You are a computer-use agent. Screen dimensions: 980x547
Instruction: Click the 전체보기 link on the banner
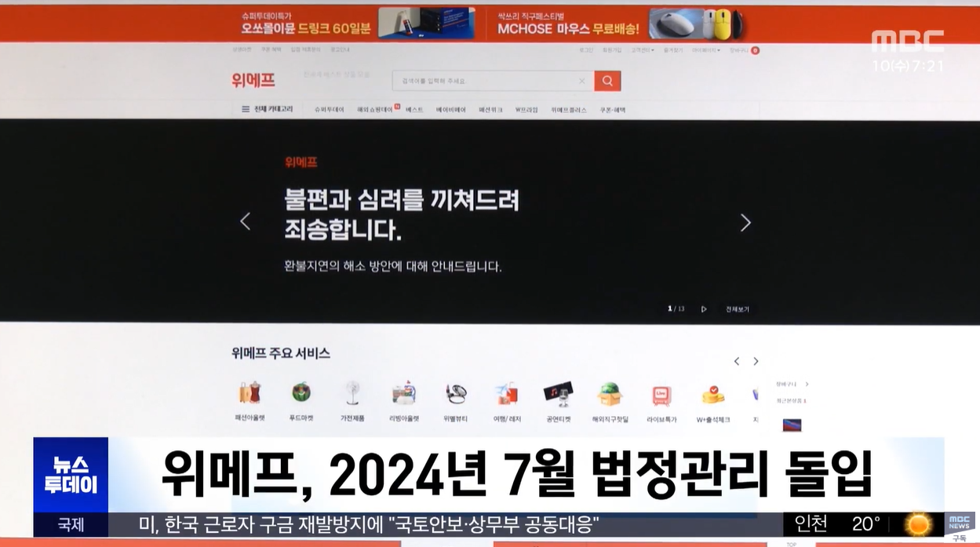(x=738, y=309)
